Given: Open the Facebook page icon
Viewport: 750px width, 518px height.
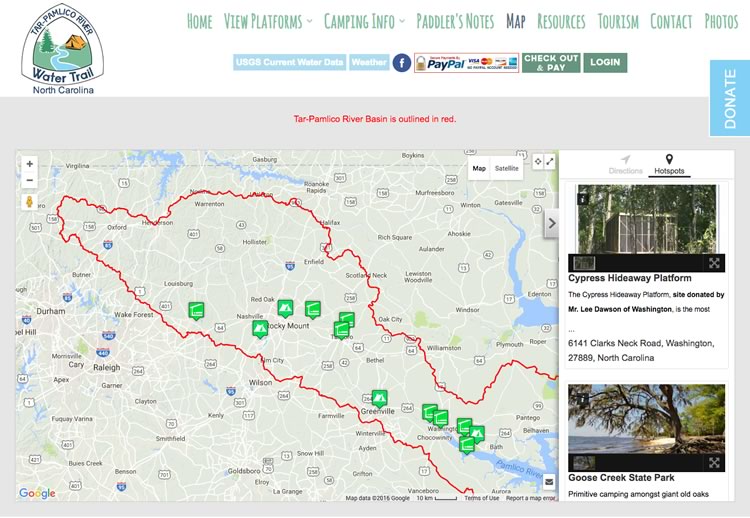Looking at the screenshot, I should point(402,63).
